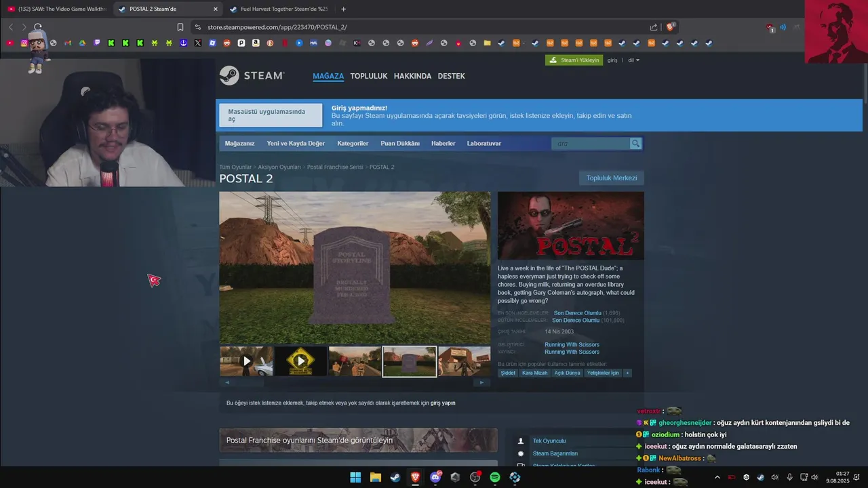Open the Puan Dükkânı link
Screen dimensions: 868x488
[400, 144]
